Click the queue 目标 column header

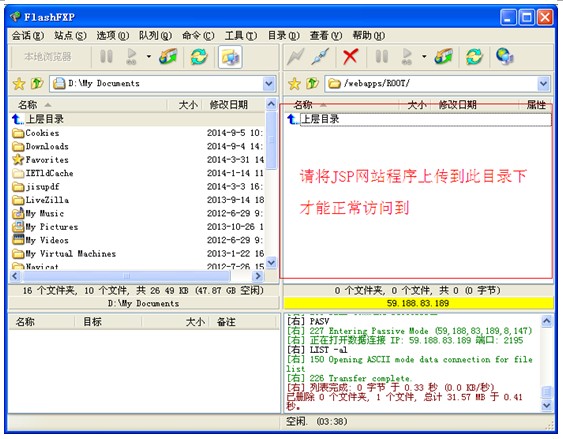click(108, 322)
